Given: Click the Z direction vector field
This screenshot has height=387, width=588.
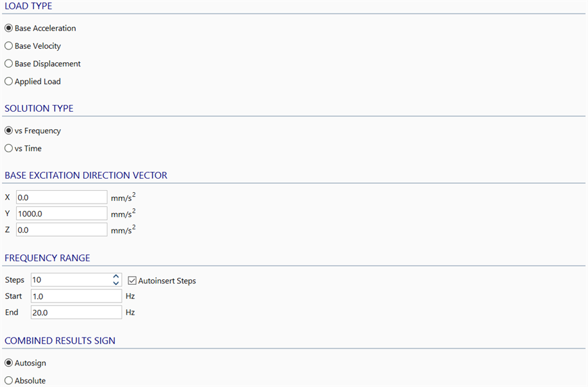Looking at the screenshot, I should point(62,230).
